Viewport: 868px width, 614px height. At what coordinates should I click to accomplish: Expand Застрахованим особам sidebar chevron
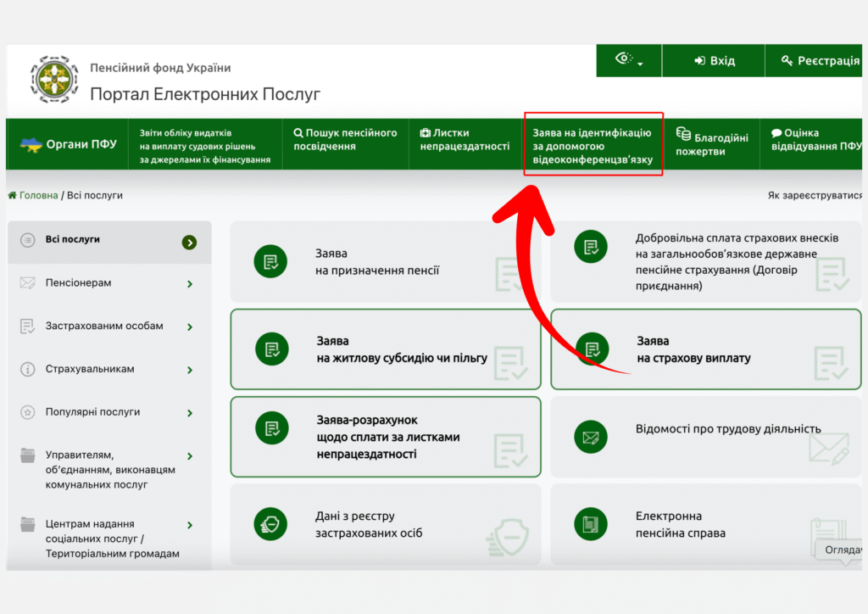(x=190, y=327)
